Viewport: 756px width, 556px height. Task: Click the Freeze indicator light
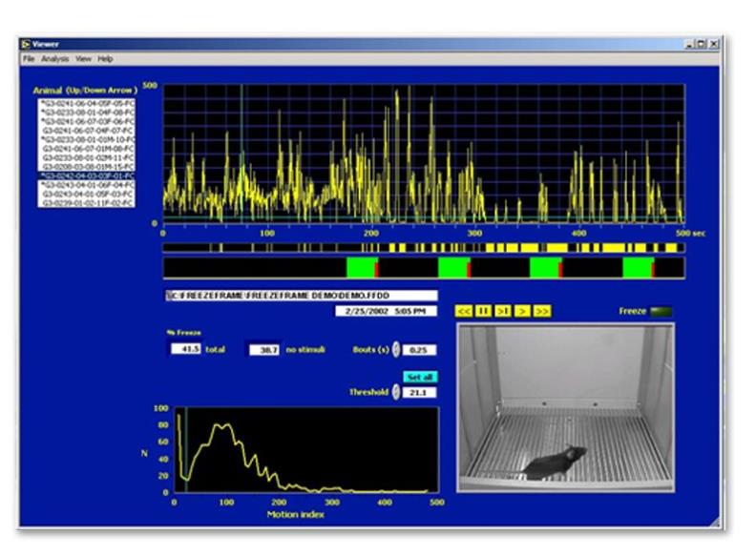[x=661, y=311]
